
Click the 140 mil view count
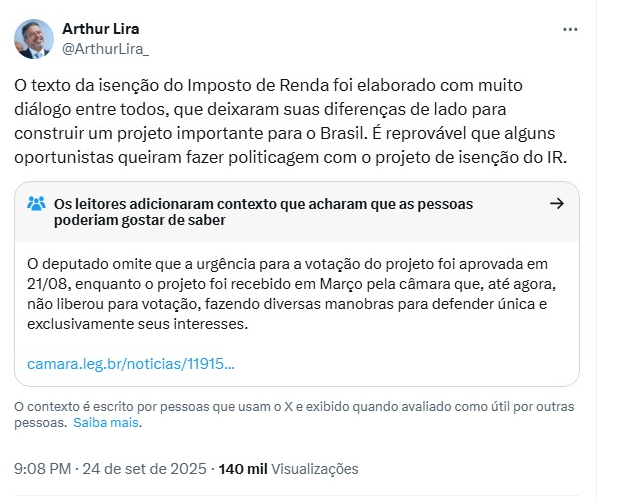click(x=242, y=468)
